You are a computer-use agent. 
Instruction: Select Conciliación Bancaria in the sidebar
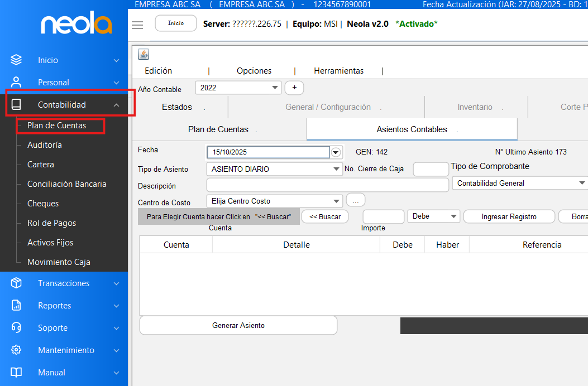tap(66, 184)
